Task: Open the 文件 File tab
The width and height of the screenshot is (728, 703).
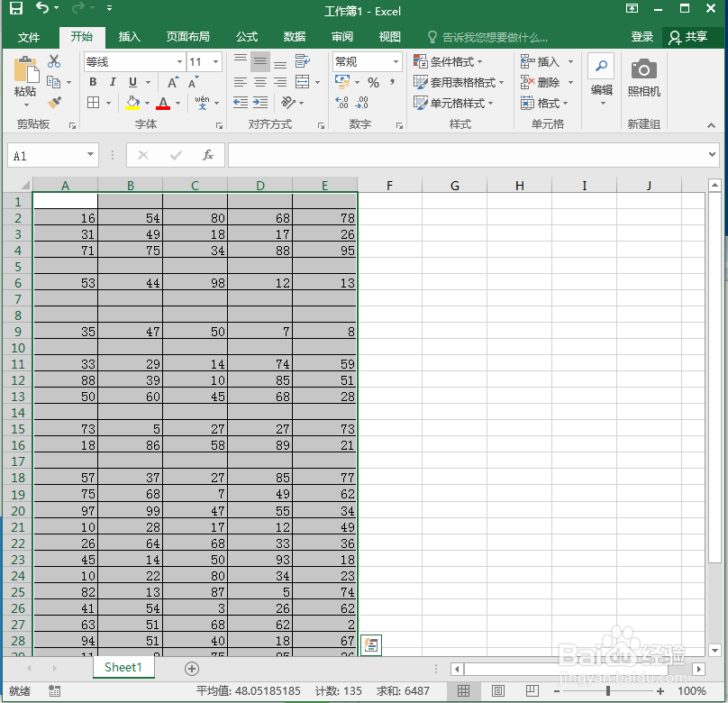Action: 29,37
